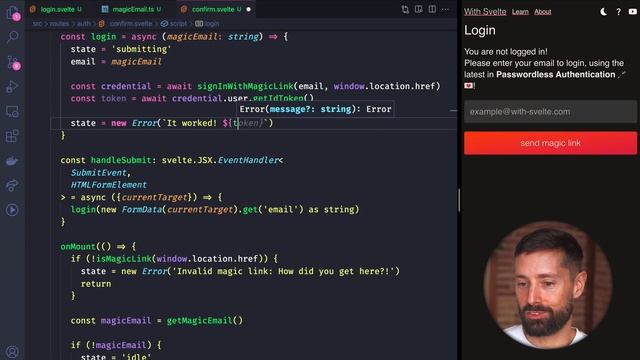Switch to the magicEmail.ts tab
The width and height of the screenshot is (640, 360).
[x=133, y=9]
